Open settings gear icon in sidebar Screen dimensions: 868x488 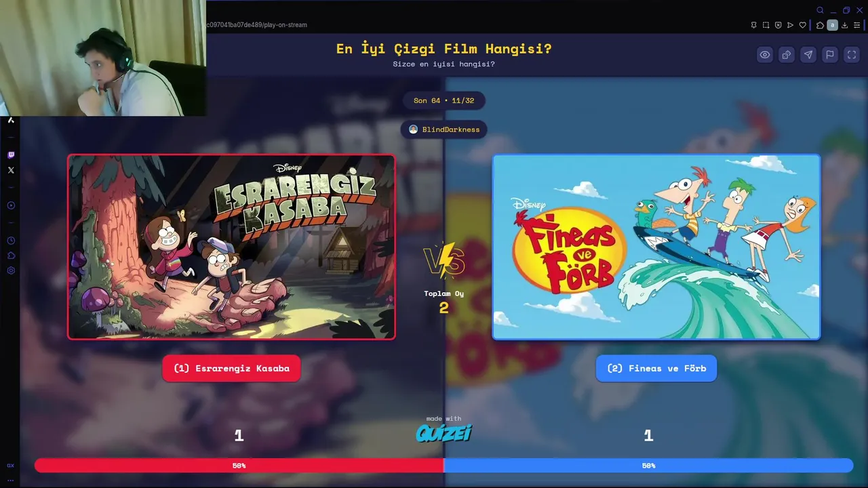tap(11, 270)
